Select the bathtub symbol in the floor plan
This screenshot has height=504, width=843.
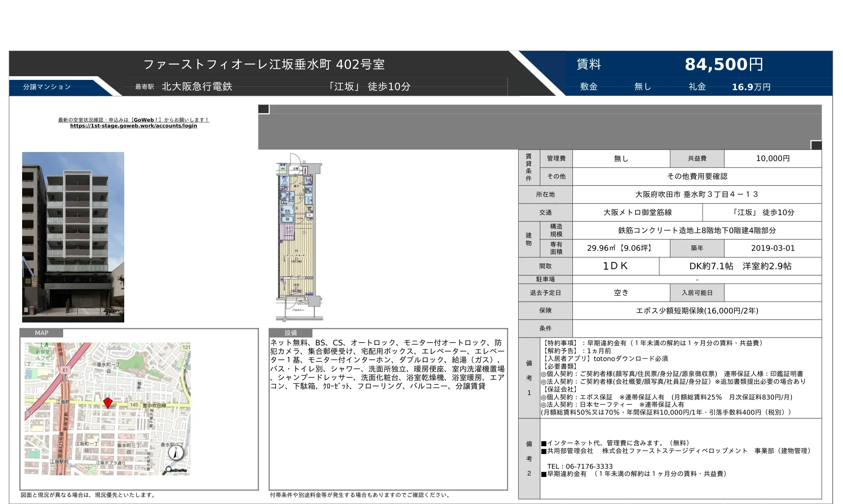tap(287, 220)
